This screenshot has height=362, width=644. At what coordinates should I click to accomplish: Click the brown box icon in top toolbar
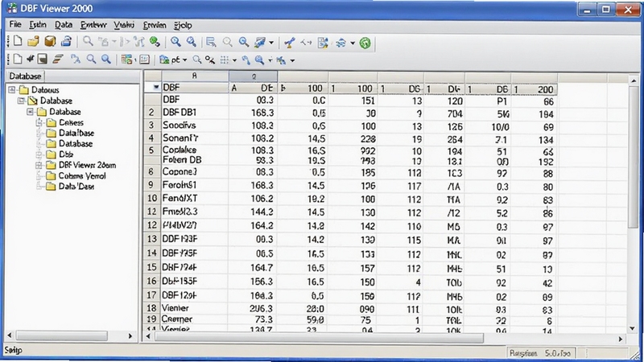click(x=50, y=42)
